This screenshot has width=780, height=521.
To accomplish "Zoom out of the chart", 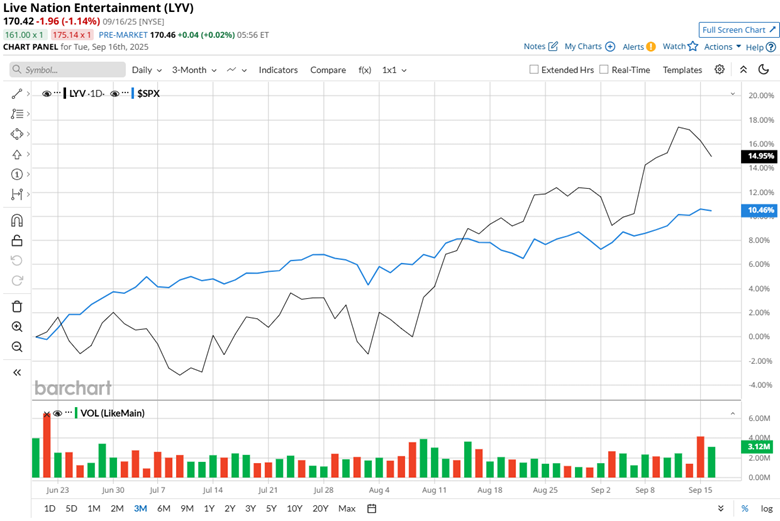I will pyautogui.click(x=16, y=347).
